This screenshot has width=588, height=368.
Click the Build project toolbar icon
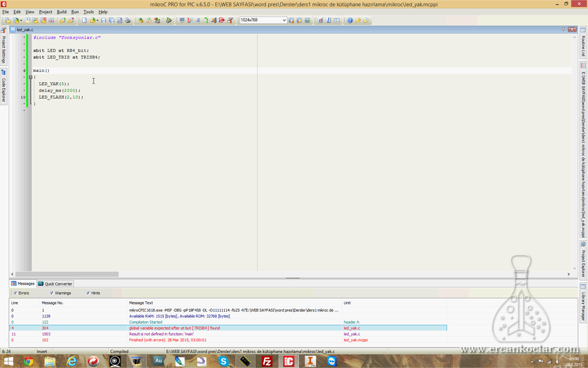(141, 20)
